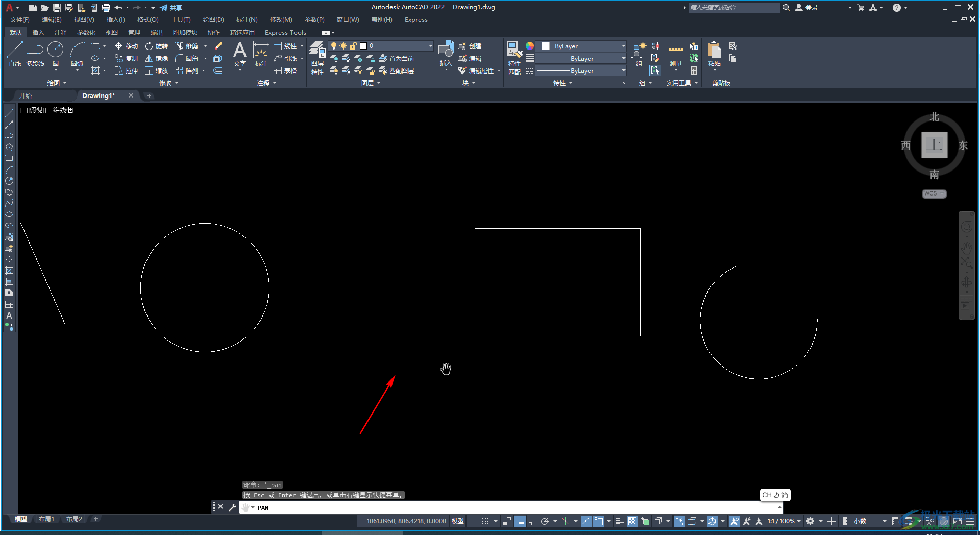
Task: Switch to the Insert (插入) ribbon tab
Action: [38, 32]
